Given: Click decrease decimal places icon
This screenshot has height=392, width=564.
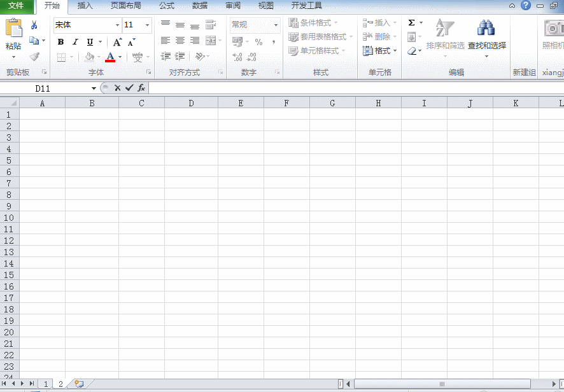Looking at the screenshot, I should pos(252,57).
